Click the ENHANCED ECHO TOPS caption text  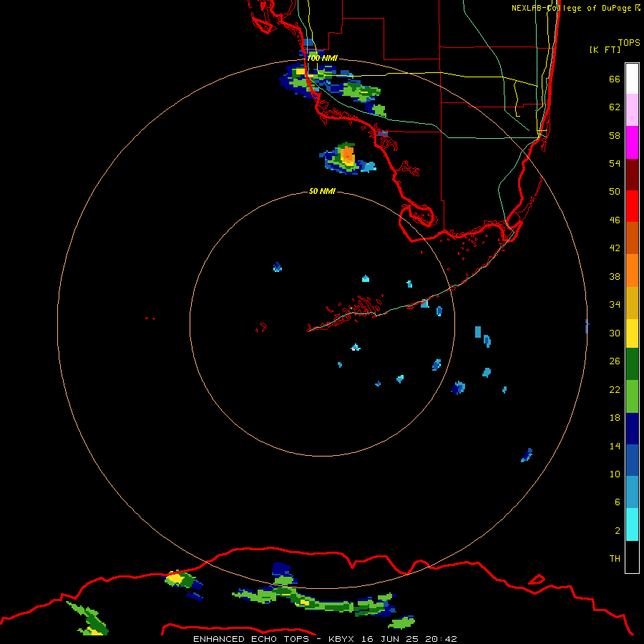(252, 639)
